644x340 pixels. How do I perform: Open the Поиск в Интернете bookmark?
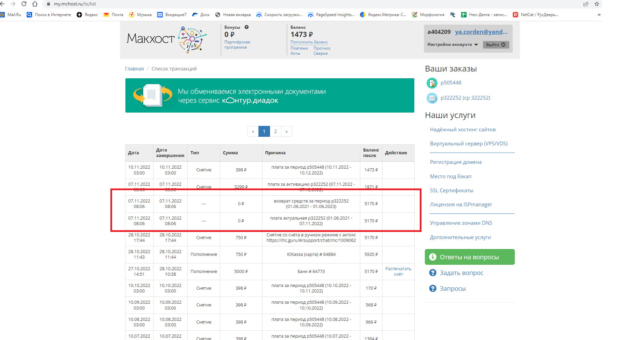49,15
